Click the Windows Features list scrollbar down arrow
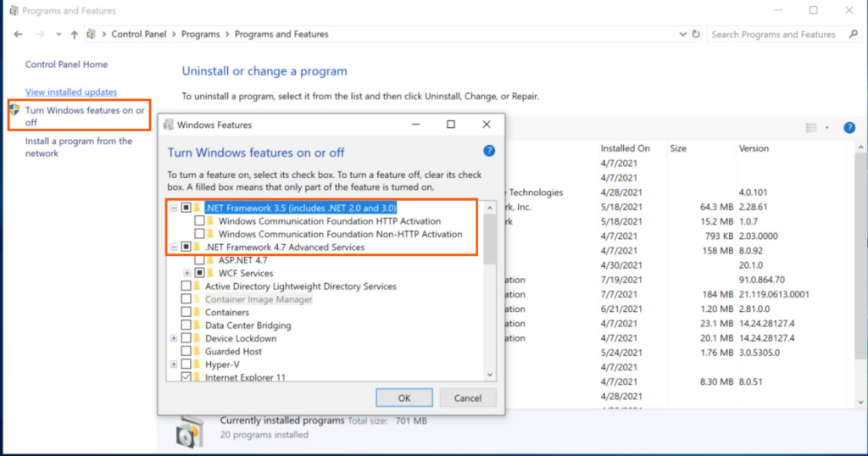Viewport: 868px width, 456px height. [489, 374]
